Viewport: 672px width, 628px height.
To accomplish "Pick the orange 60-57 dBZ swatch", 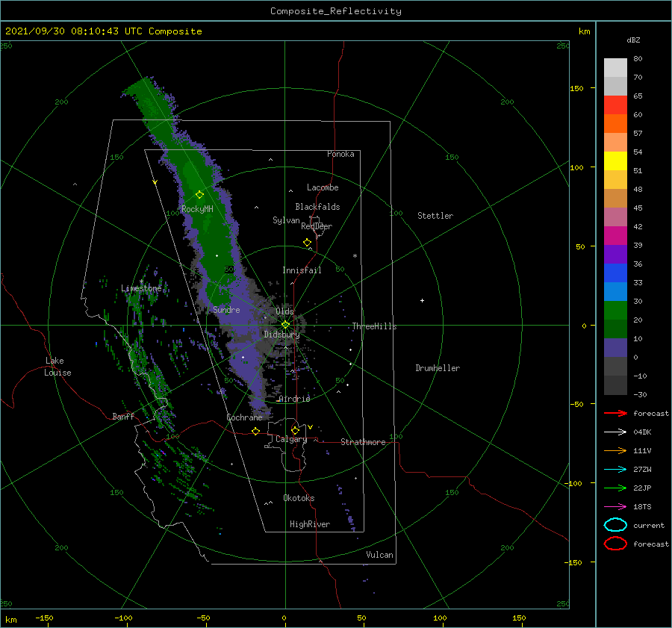I will pos(615,124).
